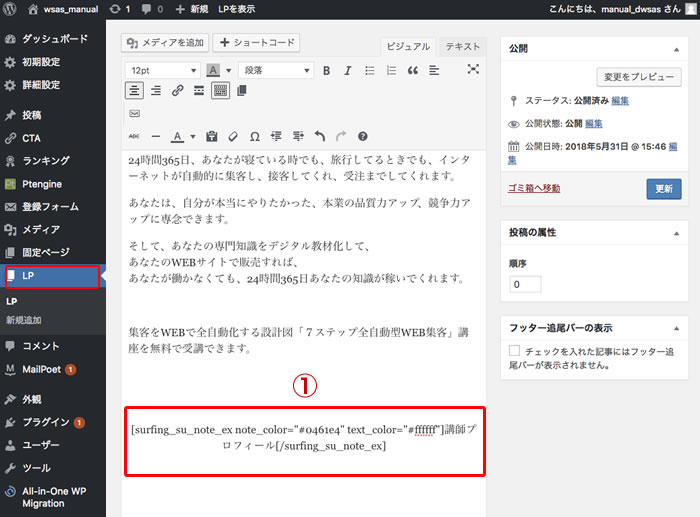The width and height of the screenshot is (700, 517).
Task: Toggle the toolbar toggle (kitchen sink) button
Action: [x=220, y=91]
